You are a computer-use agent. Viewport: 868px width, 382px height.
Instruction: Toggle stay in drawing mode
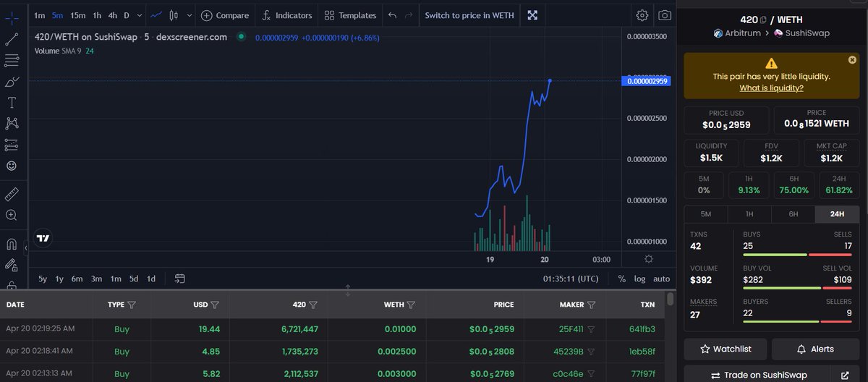coord(12,265)
